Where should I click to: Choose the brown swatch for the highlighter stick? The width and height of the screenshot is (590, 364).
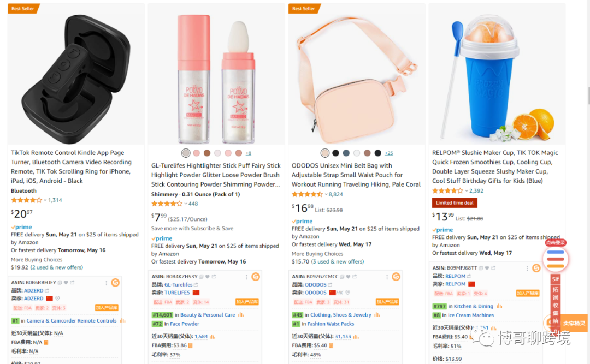click(x=207, y=153)
